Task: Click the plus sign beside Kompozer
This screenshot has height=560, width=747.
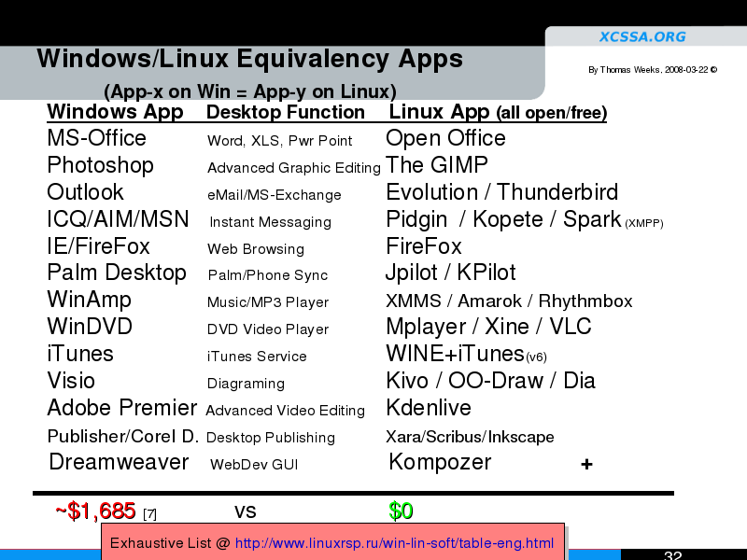Action: pyautogui.click(x=587, y=464)
